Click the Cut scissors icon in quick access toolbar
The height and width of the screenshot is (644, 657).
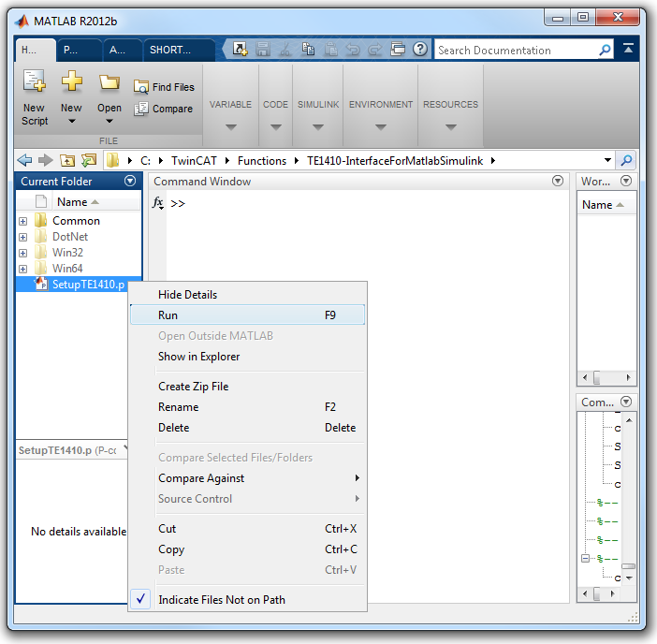[285, 50]
